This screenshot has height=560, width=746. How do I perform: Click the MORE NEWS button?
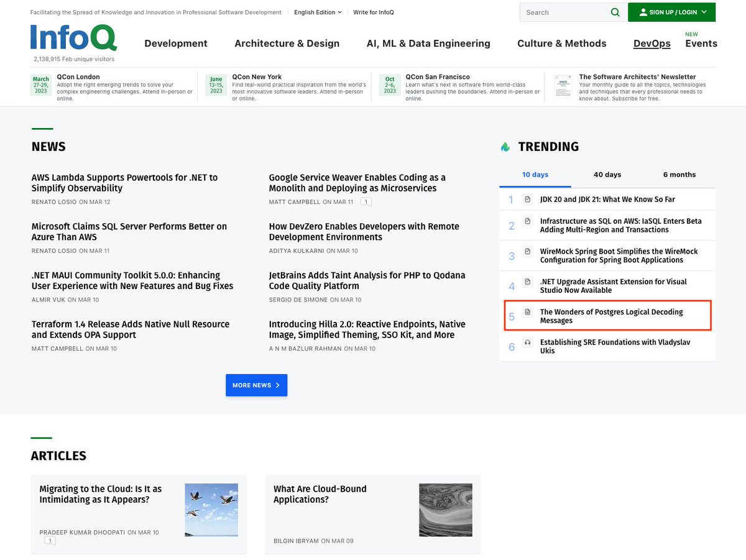(256, 385)
